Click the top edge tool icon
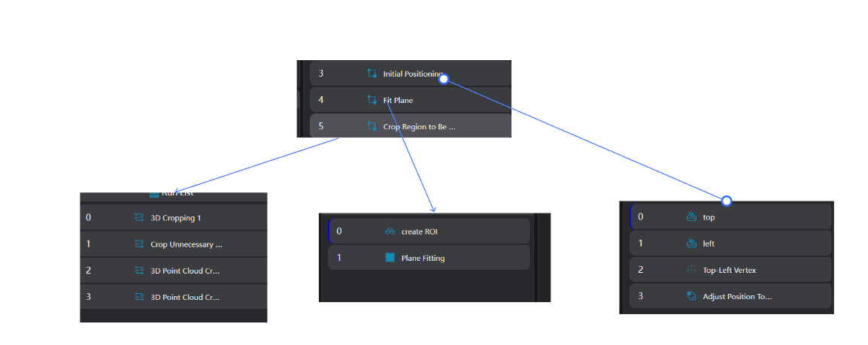The image size is (868, 345). pyautogui.click(x=690, y=217)
